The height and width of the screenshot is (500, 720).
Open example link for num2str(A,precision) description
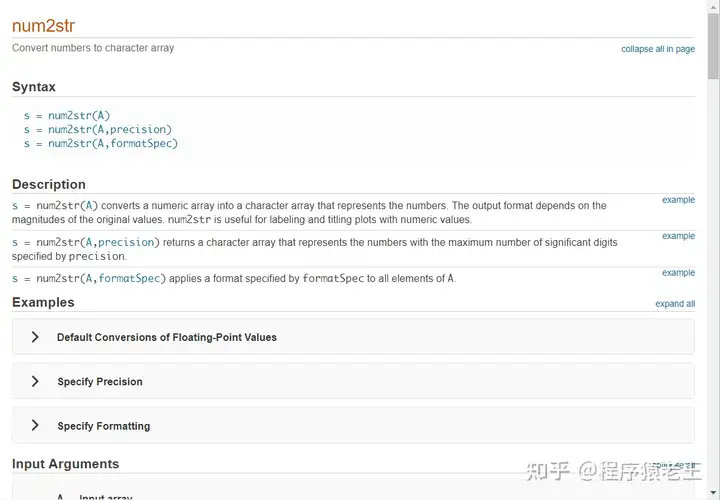678,236
